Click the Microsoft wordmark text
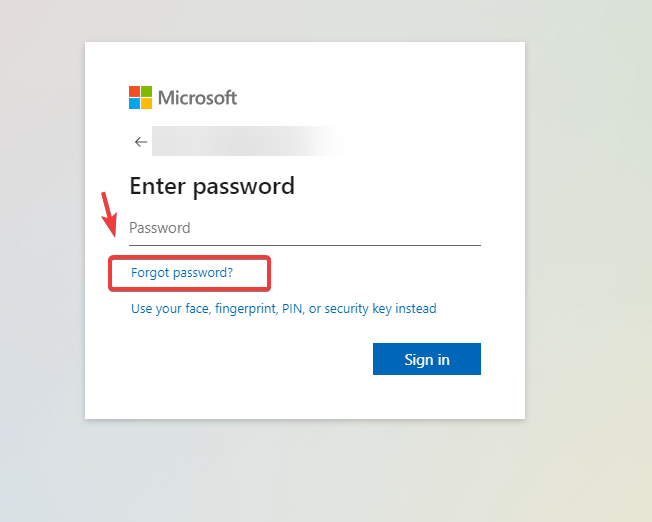The width and height of the screenshot is (652, 522). coord(197,98)
